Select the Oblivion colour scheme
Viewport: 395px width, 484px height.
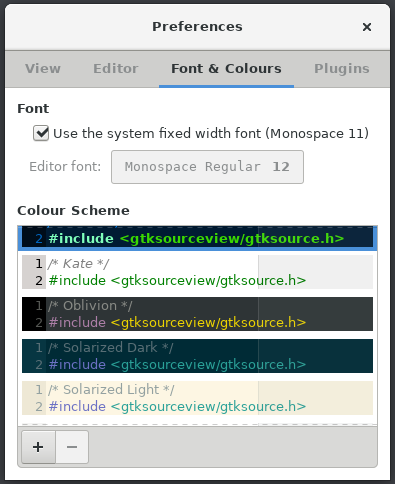(x=197, y=314)
